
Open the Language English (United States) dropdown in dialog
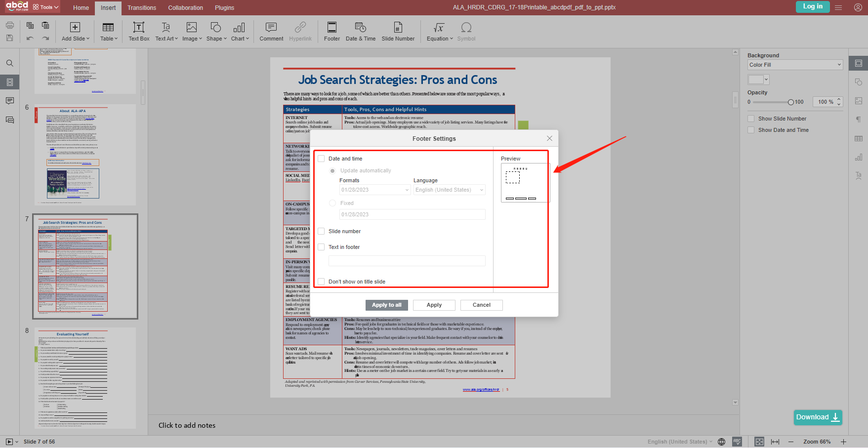tap(450, 190)
